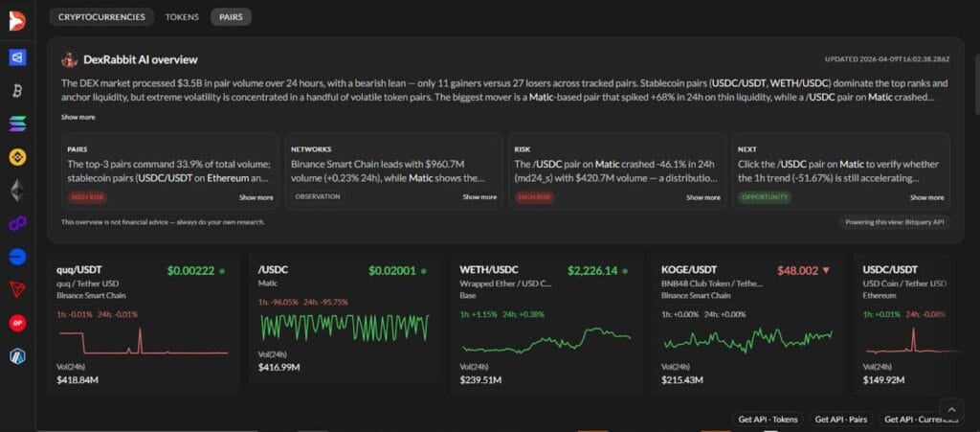Click the $2,226.14 price value
This screenshot has height=432, width=980.
pyautogui.click(x=592, y=271)
